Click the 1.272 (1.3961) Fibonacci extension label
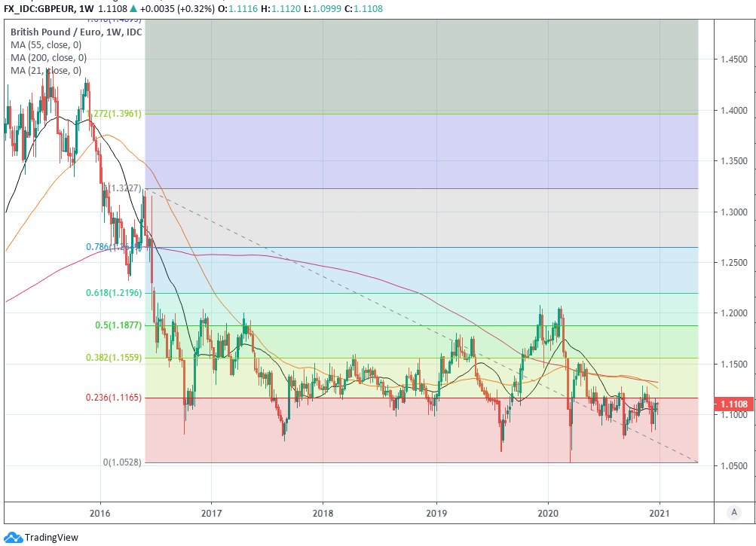The width and height of the screenshot is (756, 546). tap(114, 114)
